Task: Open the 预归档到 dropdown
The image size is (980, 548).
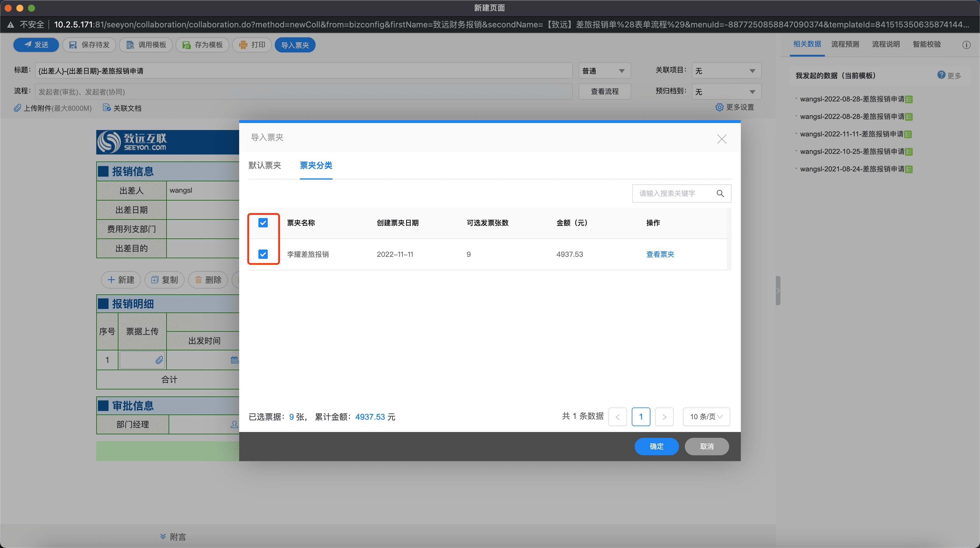Action: pos(726,92)
